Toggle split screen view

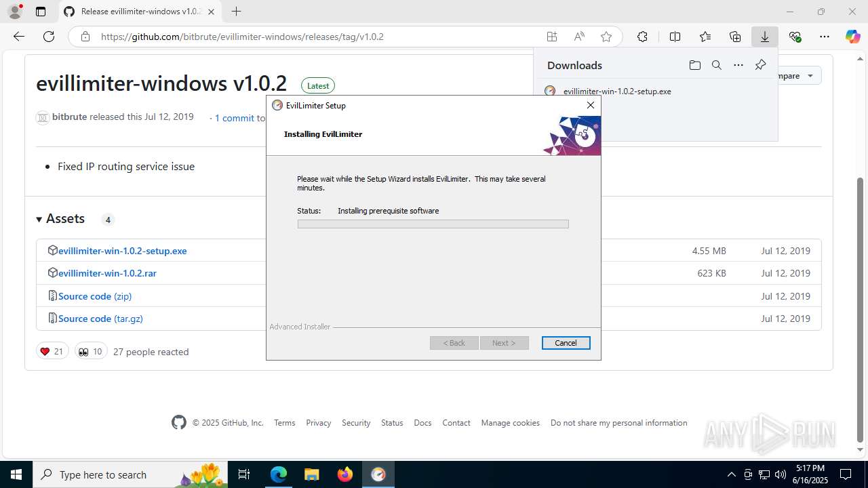coord(675,37)
